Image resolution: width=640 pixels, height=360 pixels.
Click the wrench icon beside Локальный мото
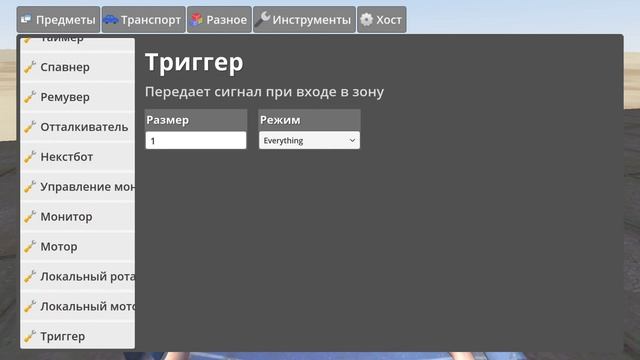point(30,307)
